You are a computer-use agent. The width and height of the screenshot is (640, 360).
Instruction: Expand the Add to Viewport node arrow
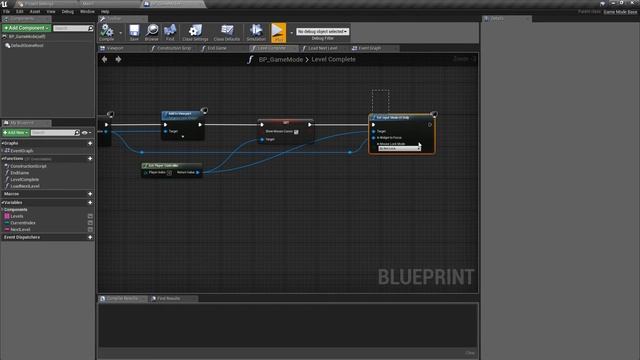click(182, 136)
